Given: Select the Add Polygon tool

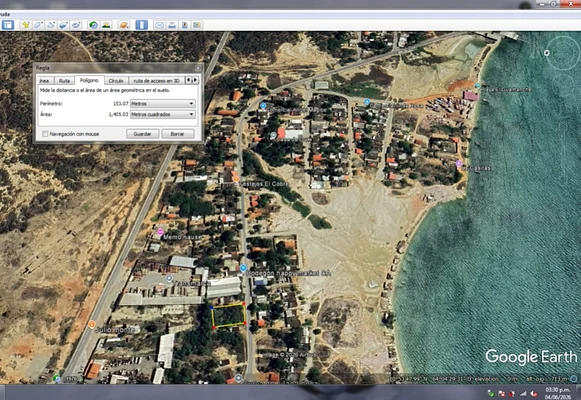Looking at the screenshot, I should 38,25.
